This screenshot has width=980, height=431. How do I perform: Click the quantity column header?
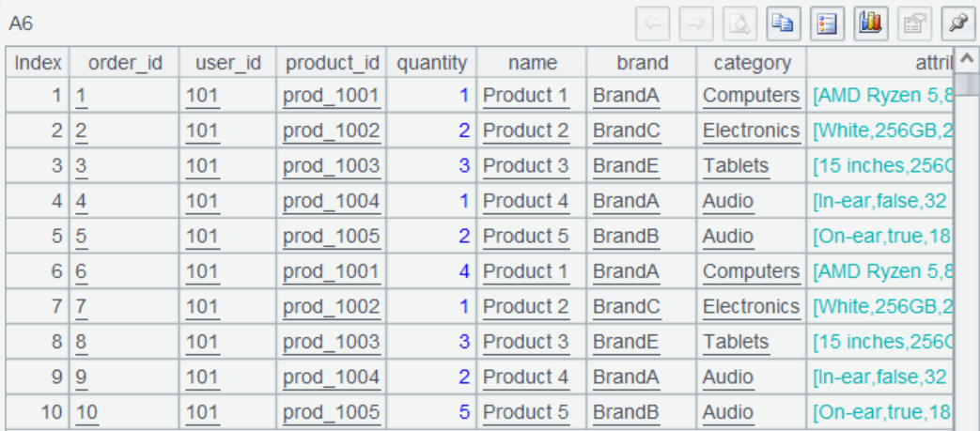431,63
